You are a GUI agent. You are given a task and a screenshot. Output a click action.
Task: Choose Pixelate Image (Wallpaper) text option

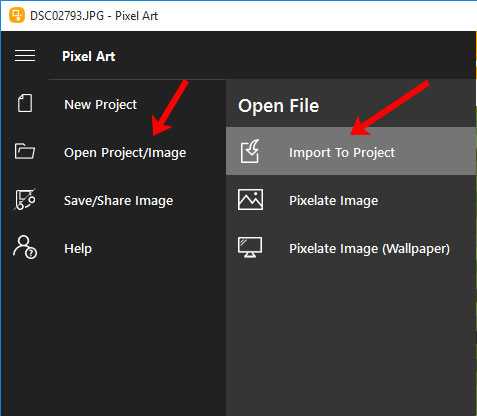[369, 249]
